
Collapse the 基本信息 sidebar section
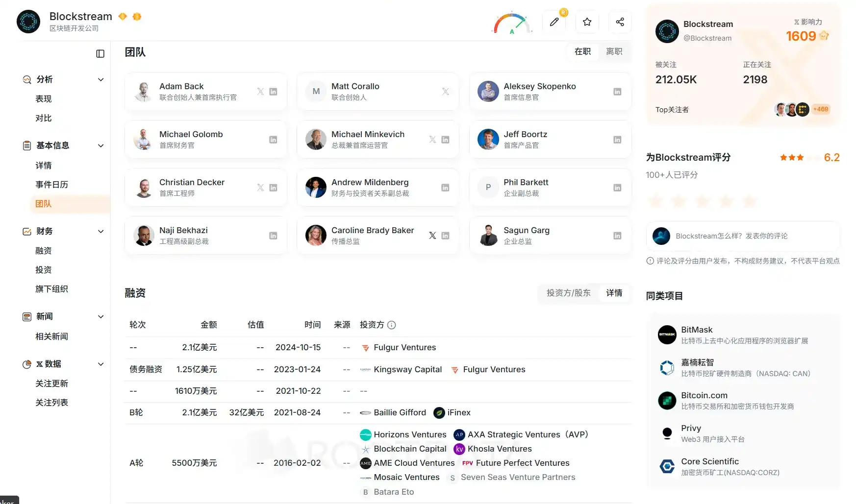coord(101,145)
